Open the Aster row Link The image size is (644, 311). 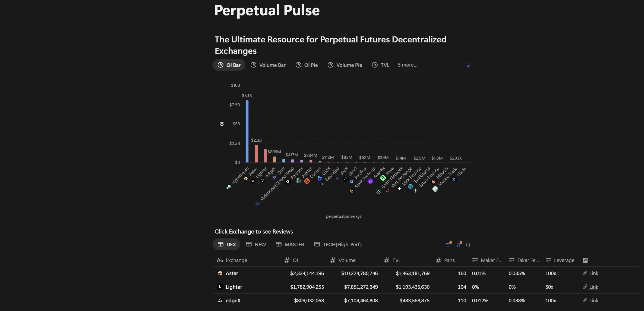tap(593, 273)
